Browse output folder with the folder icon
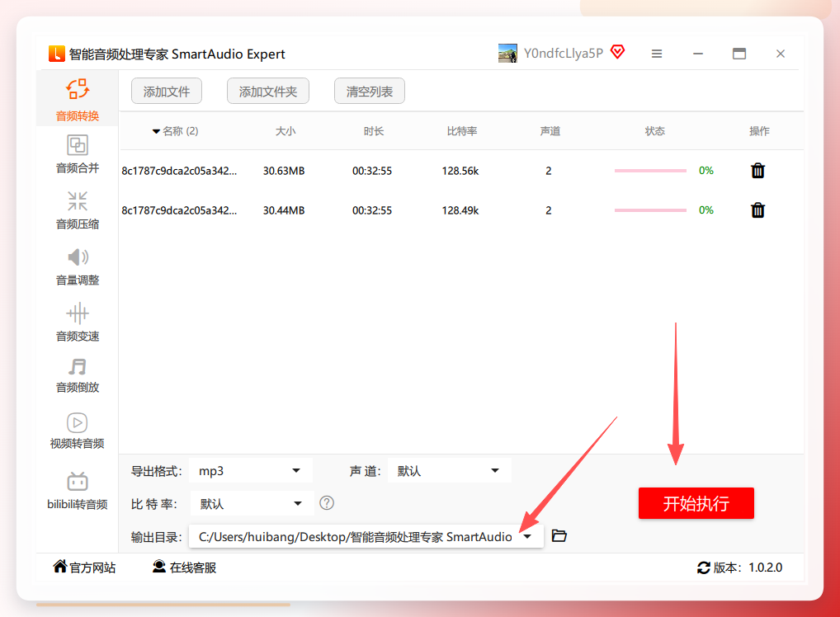Viewport: 840px width, 617px height. click(559, 535)
